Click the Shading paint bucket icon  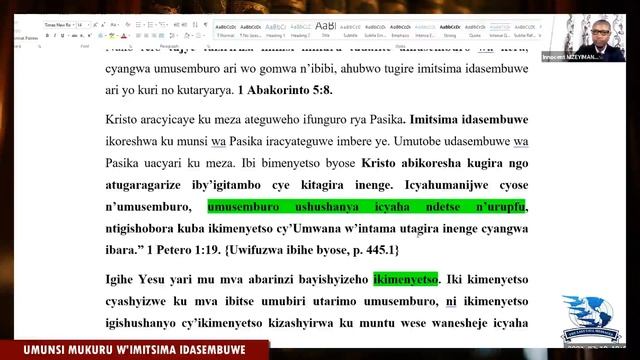pyautogui.click(x=187, y=36)
